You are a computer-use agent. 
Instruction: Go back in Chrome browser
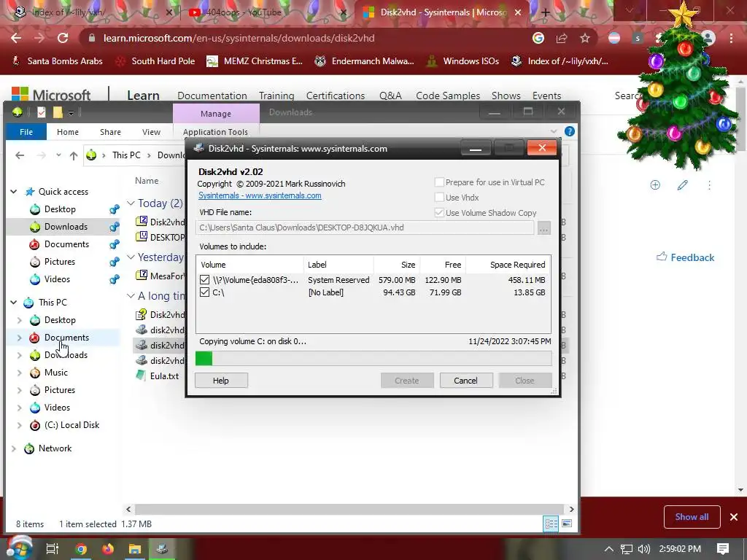(x=16, y=38)
